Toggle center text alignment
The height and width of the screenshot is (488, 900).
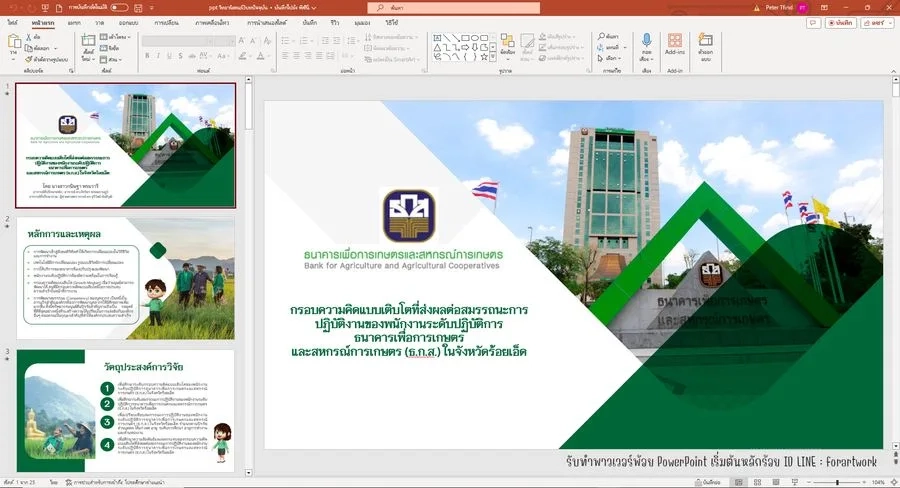[x=296, y=56]
